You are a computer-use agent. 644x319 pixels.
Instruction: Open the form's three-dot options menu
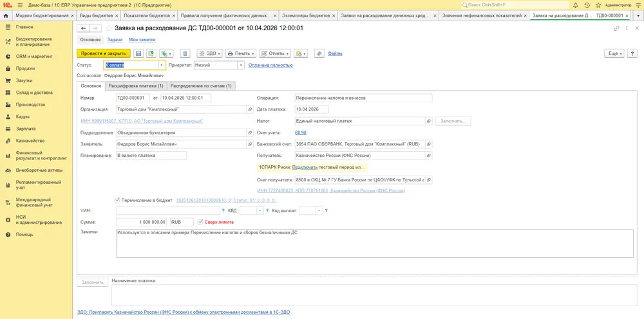click(x=627, y=28)
